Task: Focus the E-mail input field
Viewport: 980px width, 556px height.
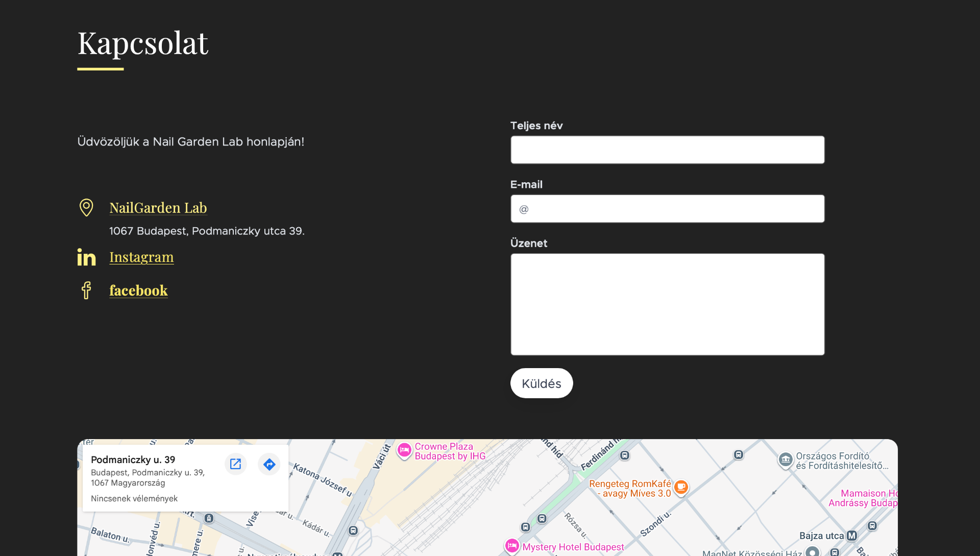Action: pos(667,208)
